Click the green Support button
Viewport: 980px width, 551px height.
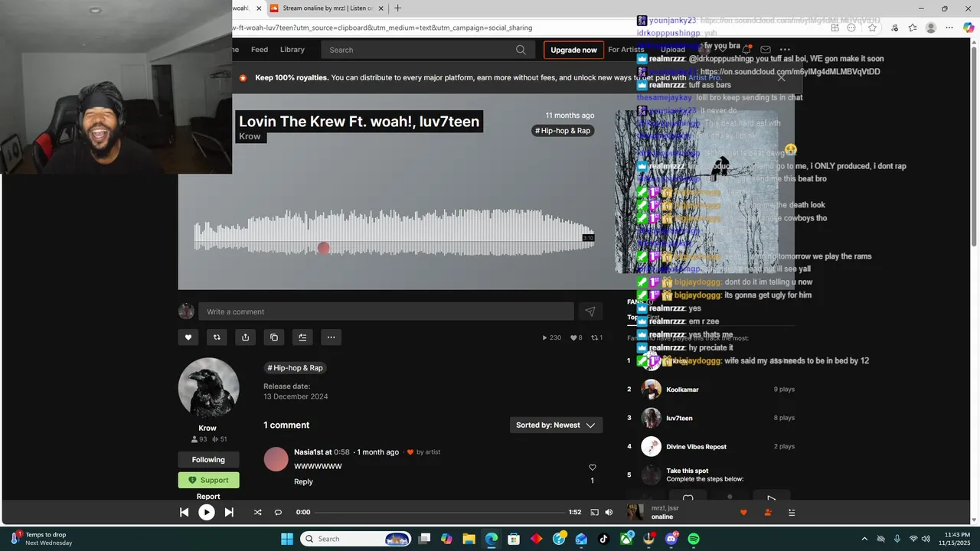(208, 481)
